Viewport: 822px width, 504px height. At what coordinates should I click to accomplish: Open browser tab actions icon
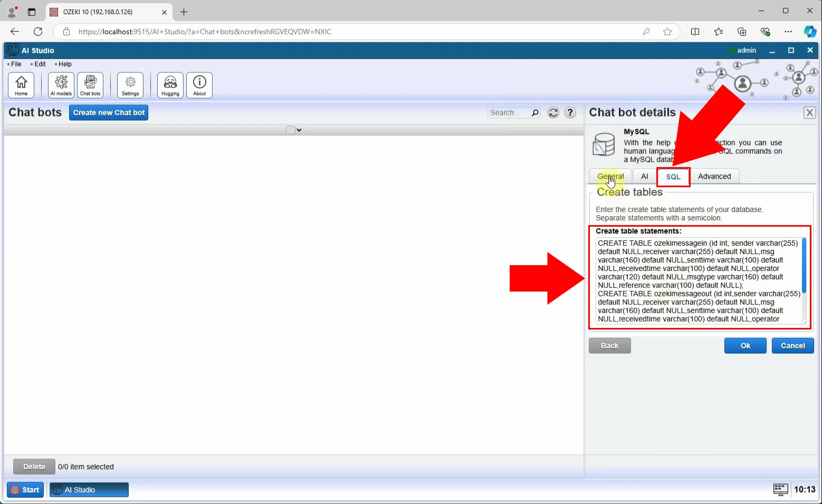[x=32, y=12]
